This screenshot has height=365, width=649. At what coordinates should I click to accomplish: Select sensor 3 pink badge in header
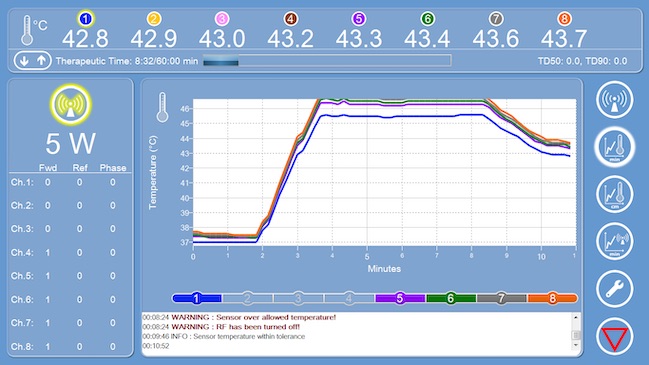222,19
